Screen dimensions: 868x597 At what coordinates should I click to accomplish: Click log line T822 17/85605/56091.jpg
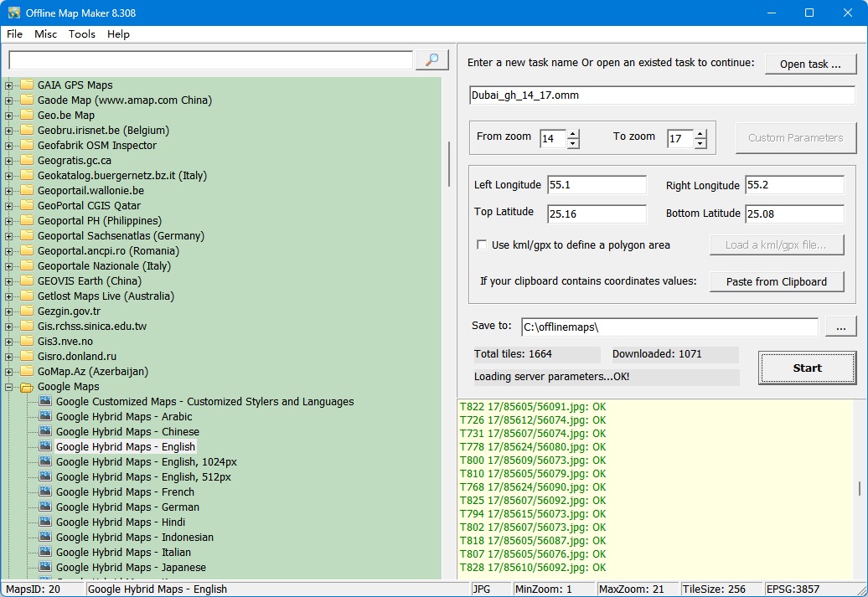tap(533, 407)
